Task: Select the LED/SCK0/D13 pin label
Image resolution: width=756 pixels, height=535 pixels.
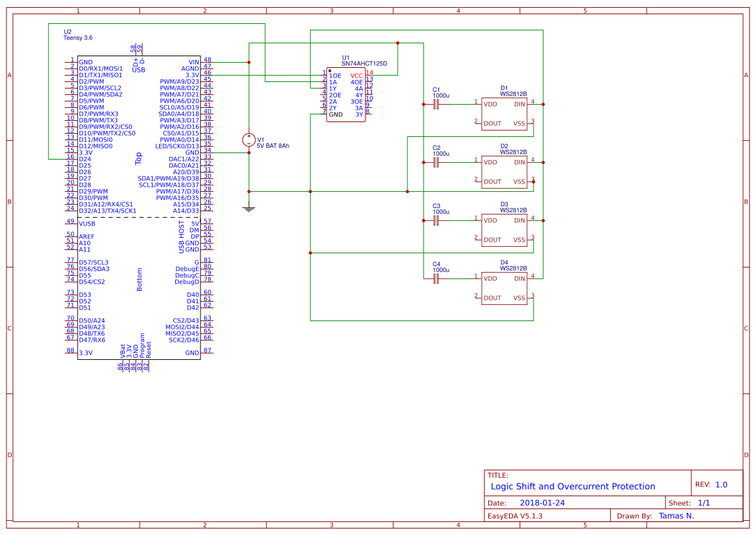Action: (x=177, y=145)
